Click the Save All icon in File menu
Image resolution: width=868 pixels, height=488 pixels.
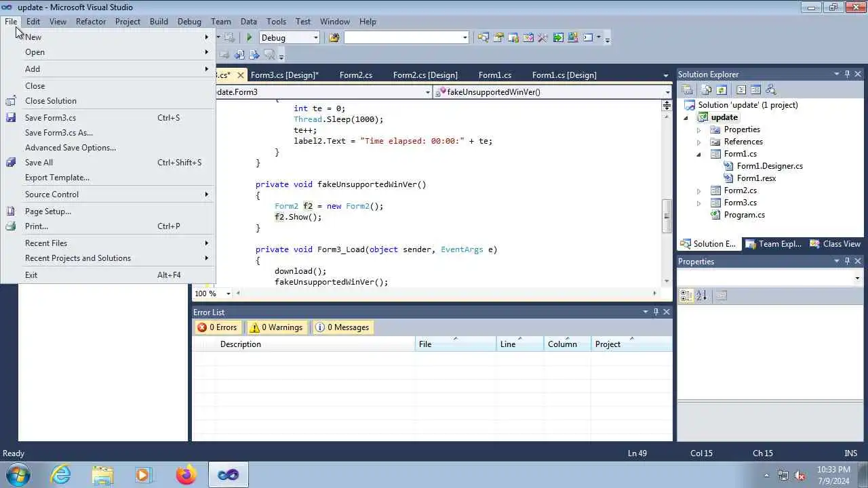[11, 163]
